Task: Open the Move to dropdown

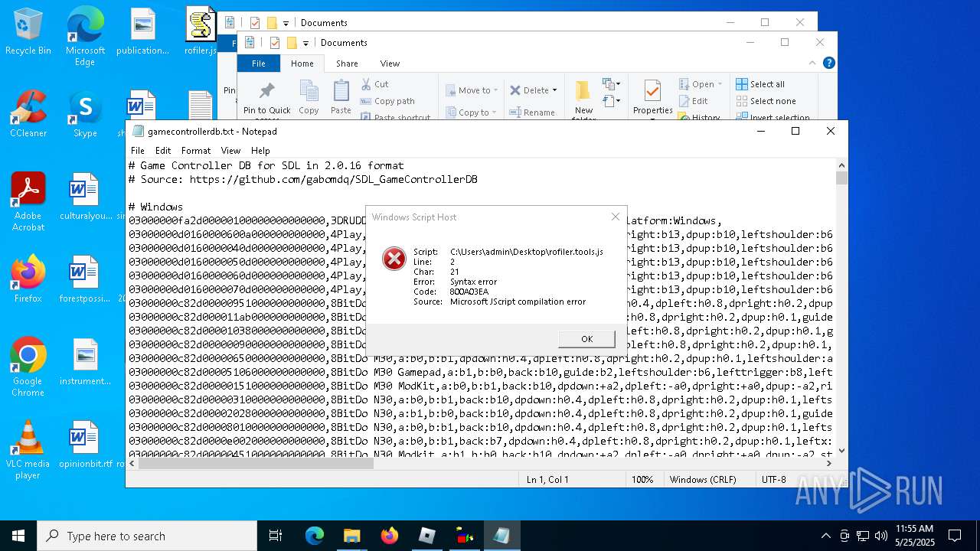Action: coord(472,90)
